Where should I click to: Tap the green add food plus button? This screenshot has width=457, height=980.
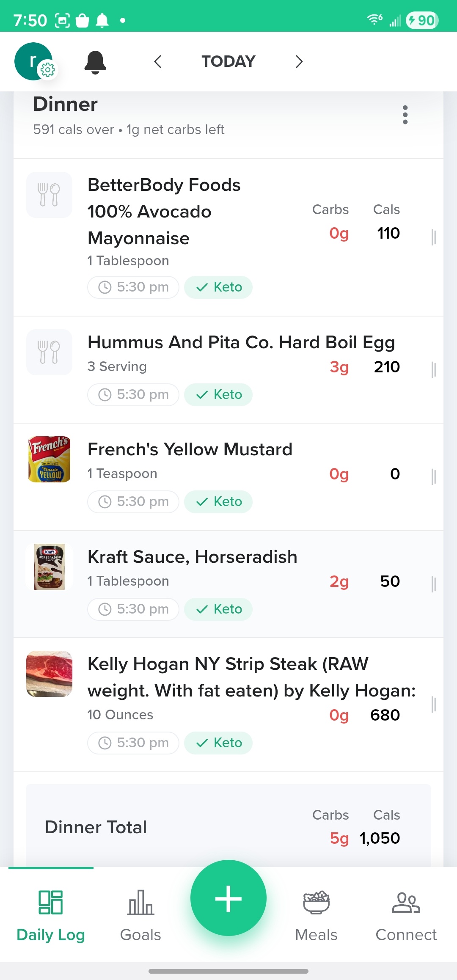pyautogui.click(x=228, y=898)
